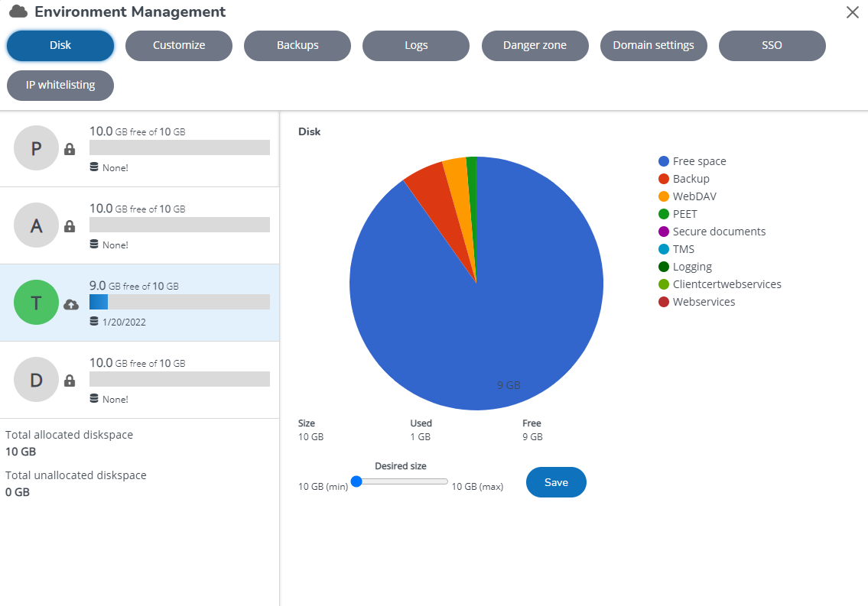Image resolution: width=868 pixels, height=606 pixels.
Task: Go to IP whitelisting settings
Action: pyautogui.click(x=60, y=85)
